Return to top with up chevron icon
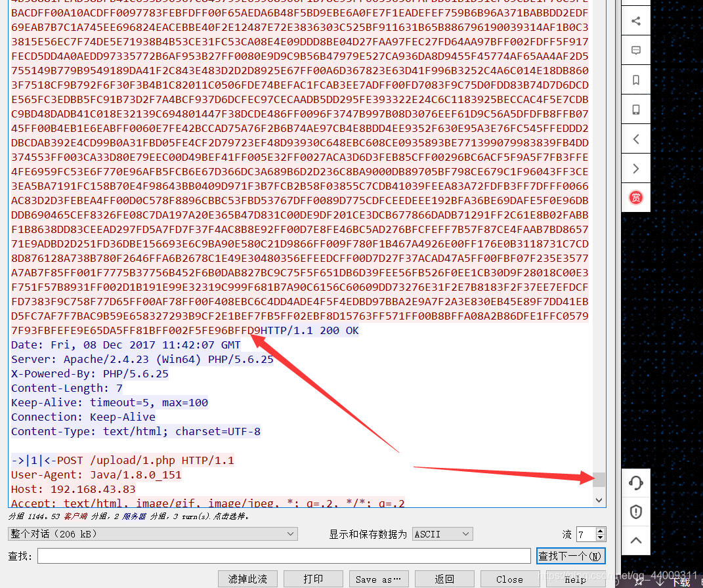Image resolution: width=703 pixels, height=588 pixels. 636,541
